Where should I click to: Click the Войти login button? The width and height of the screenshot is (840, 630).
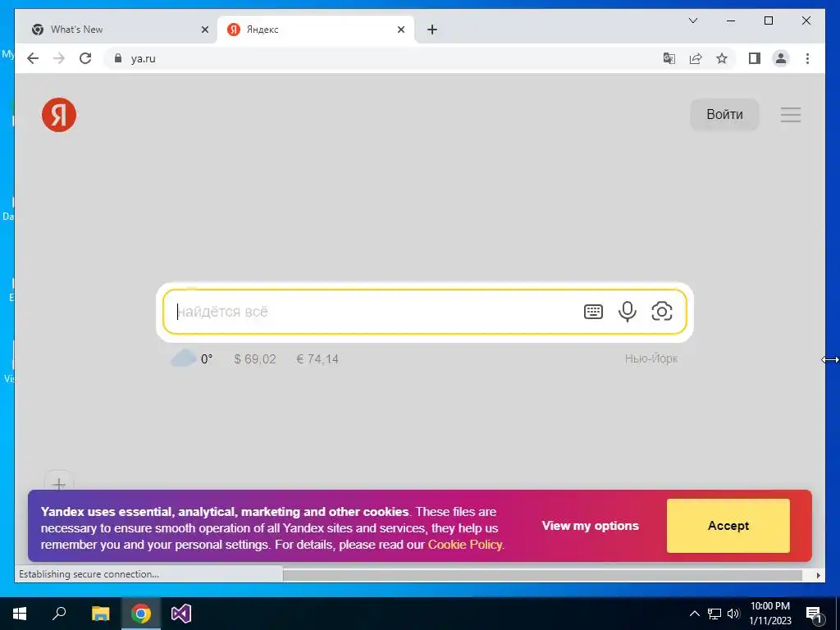pyautogui.click(x=724, y=115)
